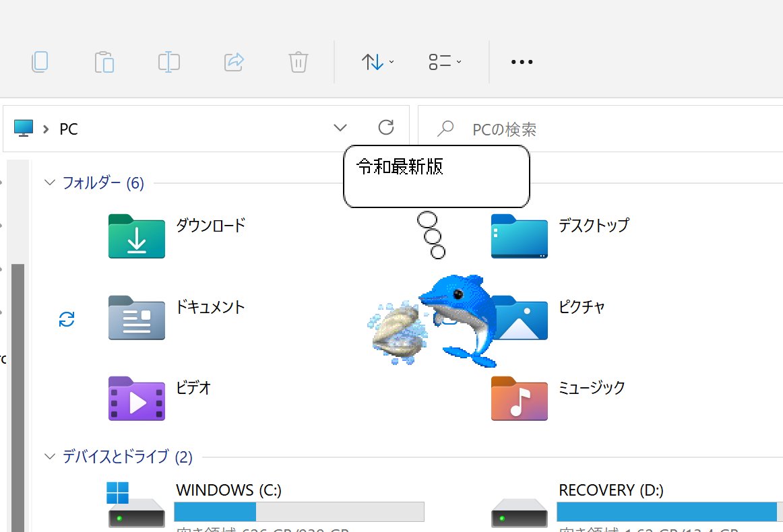Screen dimensions: 783x532
Task: Select the ダウンロード folder label
Action: pyautogui.click(x=211, y=225)
